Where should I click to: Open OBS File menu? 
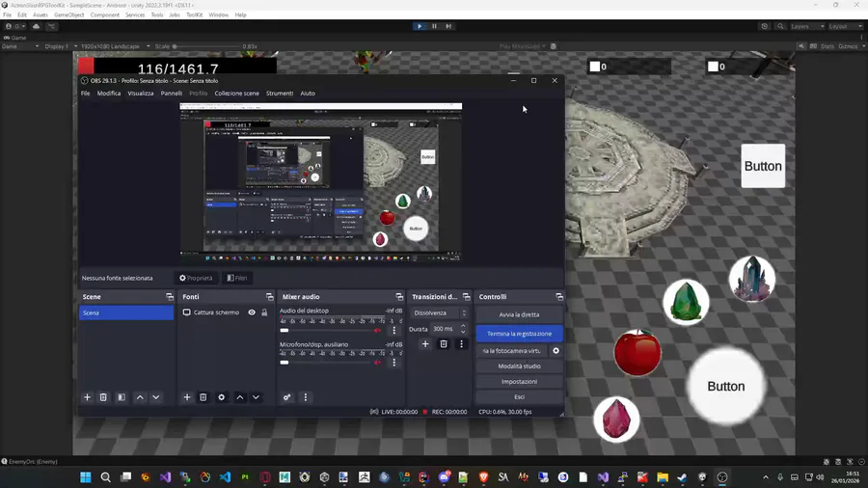click(x=85, y=94)
